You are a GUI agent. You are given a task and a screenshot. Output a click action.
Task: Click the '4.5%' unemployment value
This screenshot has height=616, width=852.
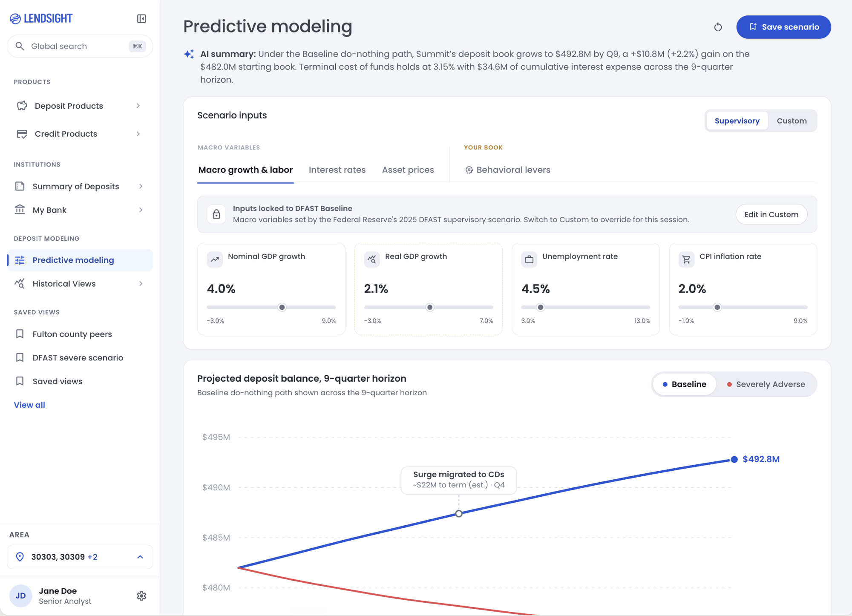coord(535,289)
